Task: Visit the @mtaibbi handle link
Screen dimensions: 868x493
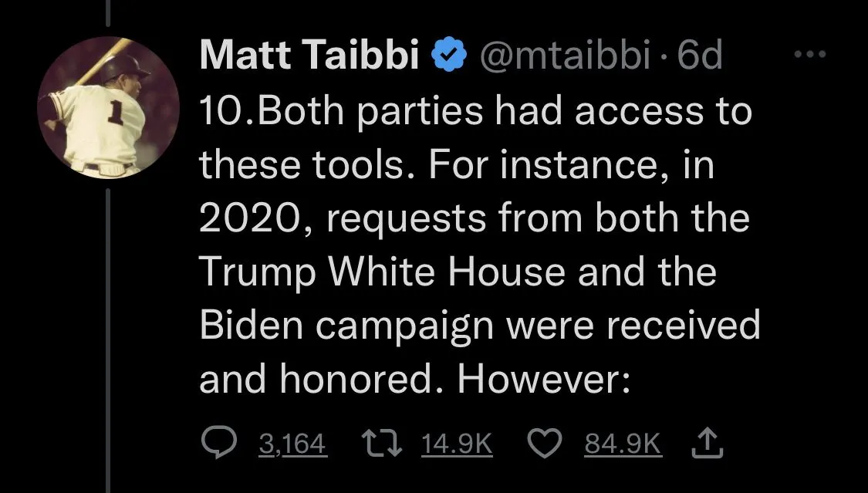Action: (x=563, y=56)
